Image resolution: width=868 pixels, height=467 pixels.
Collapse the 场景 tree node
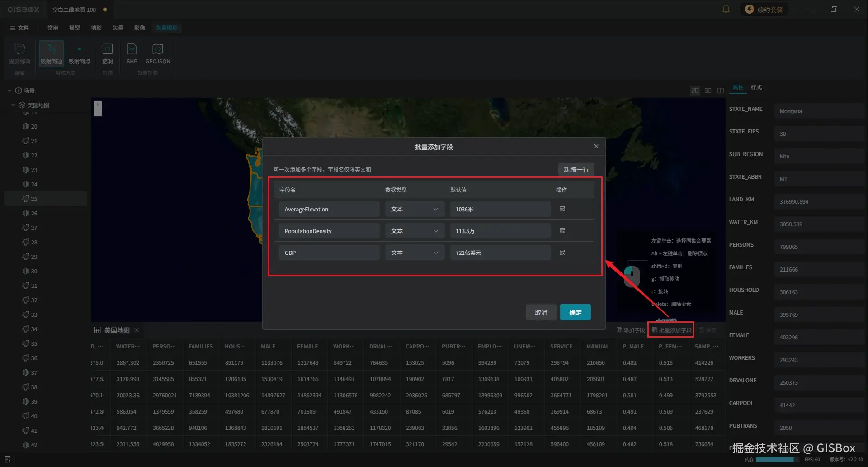(9, 91)
